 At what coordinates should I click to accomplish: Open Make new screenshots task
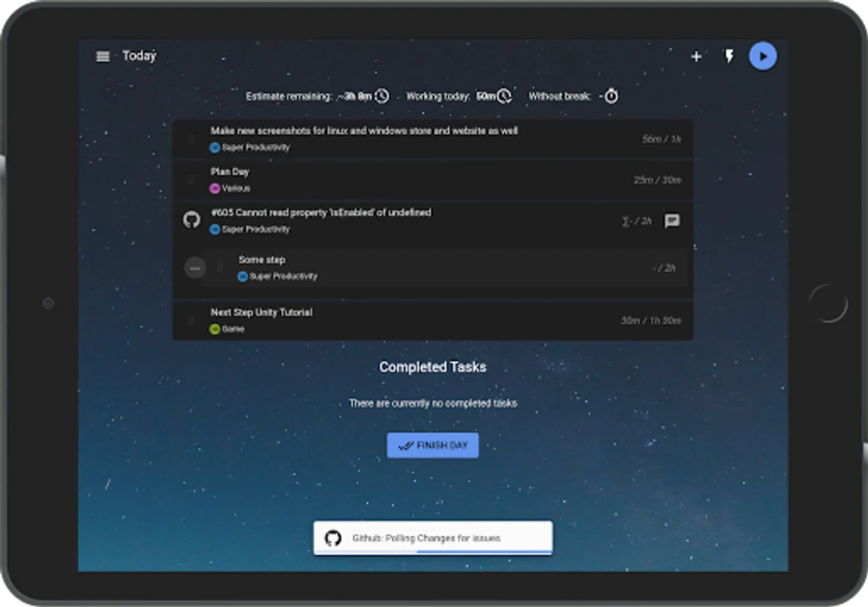click(x=433, y=140)
